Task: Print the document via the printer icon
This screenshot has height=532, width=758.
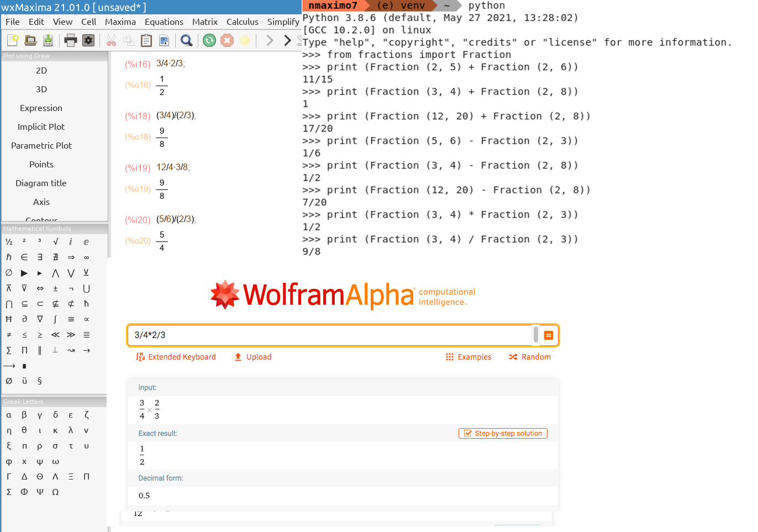Action: coord(70,40)
